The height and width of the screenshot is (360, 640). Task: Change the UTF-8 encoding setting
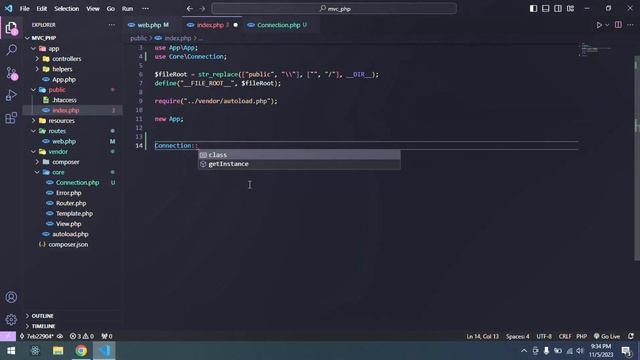pos(544,336)
